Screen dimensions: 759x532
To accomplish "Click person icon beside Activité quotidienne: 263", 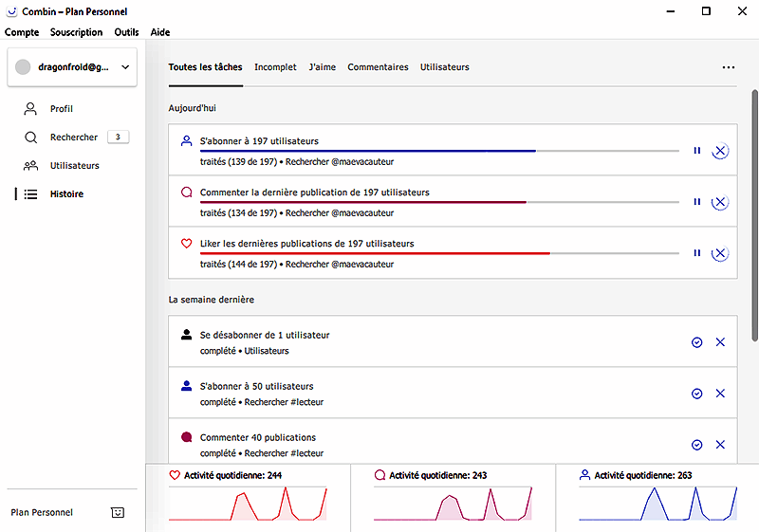I will coord(584,475).
